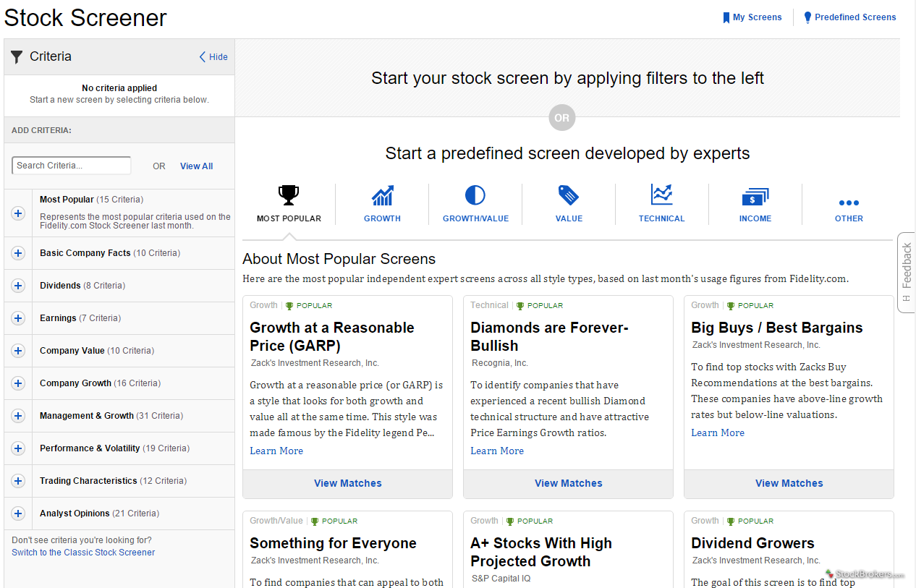Click the Value price tag icon
Screen dimensions: 916x588
coord(569,195)
